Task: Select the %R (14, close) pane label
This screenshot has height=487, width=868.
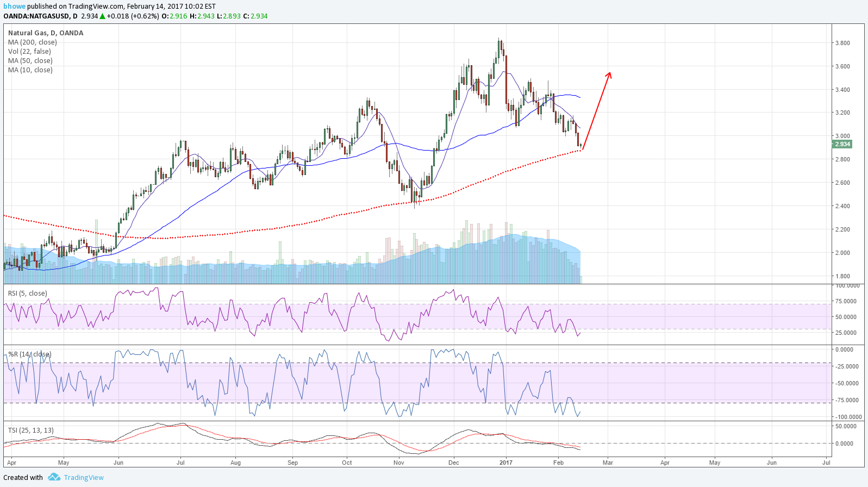Action: pos(30,354)
